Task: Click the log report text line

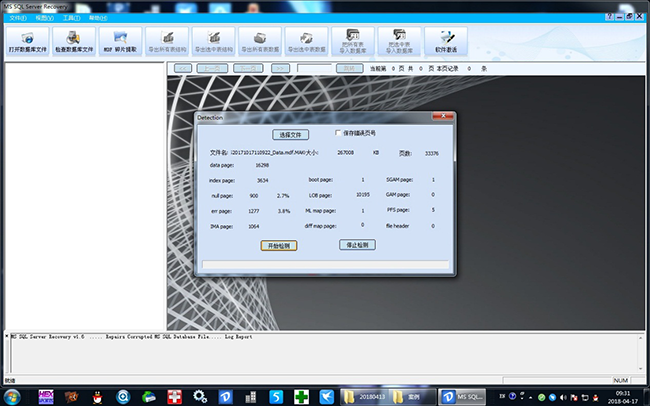Action: (x=131, y=337)
